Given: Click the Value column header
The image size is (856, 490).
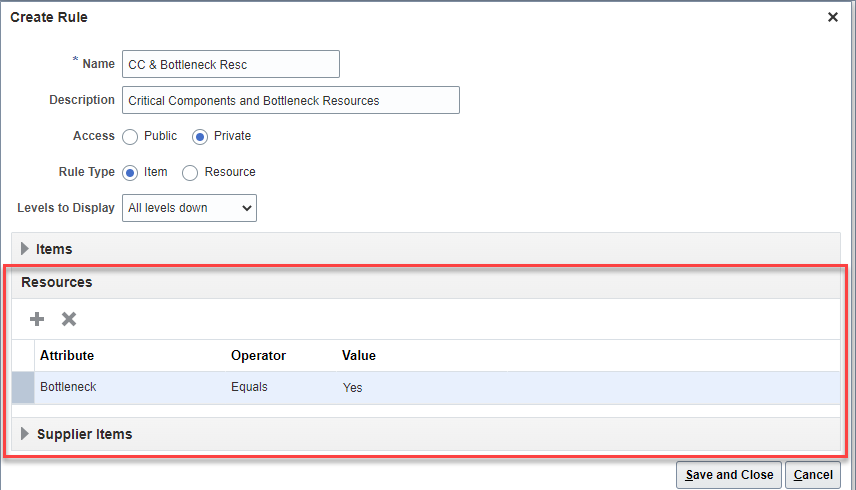Looking at the screenshot, I should pos(359,355).
